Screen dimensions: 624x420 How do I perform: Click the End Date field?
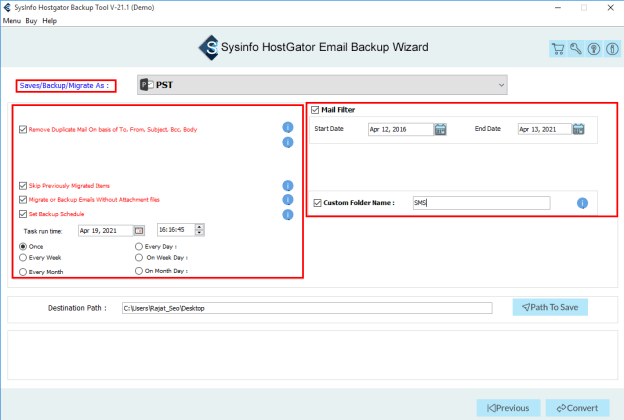[x=545, y=129]
